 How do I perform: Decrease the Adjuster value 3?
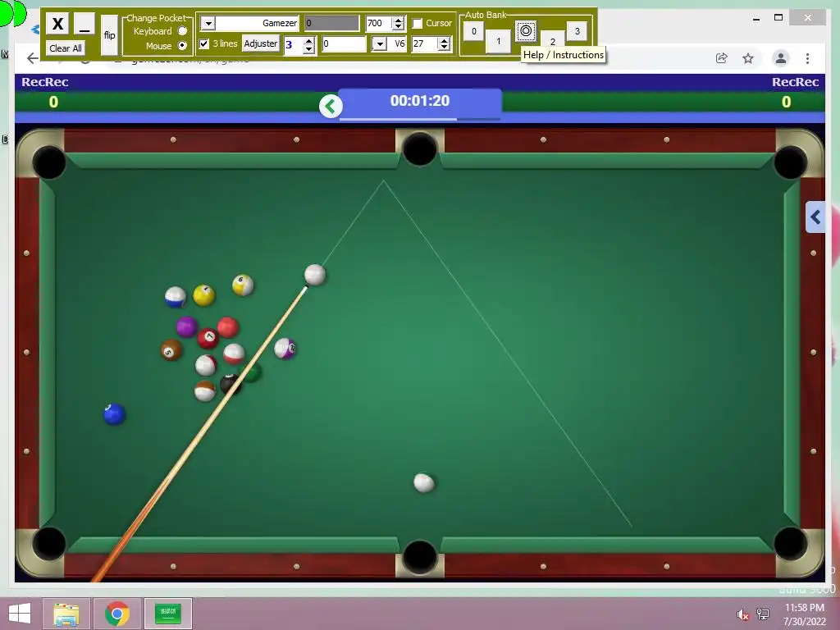(x=308, y=48)
